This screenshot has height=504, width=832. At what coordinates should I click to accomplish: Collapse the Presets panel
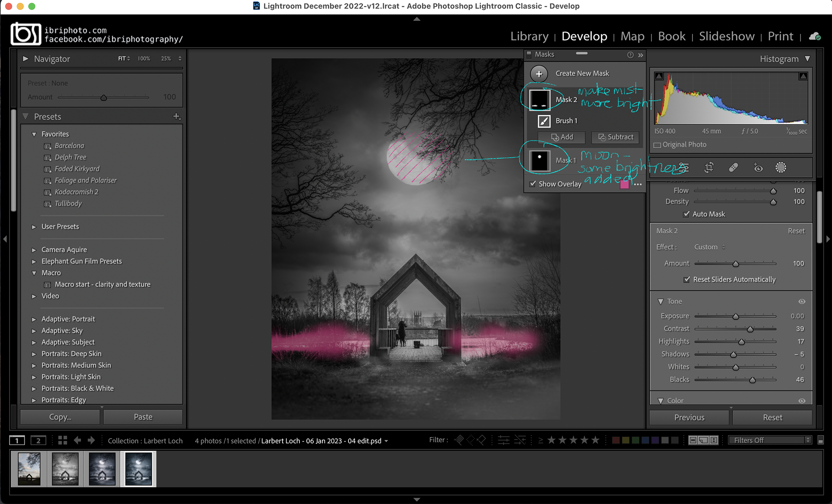tap(26, 116)
